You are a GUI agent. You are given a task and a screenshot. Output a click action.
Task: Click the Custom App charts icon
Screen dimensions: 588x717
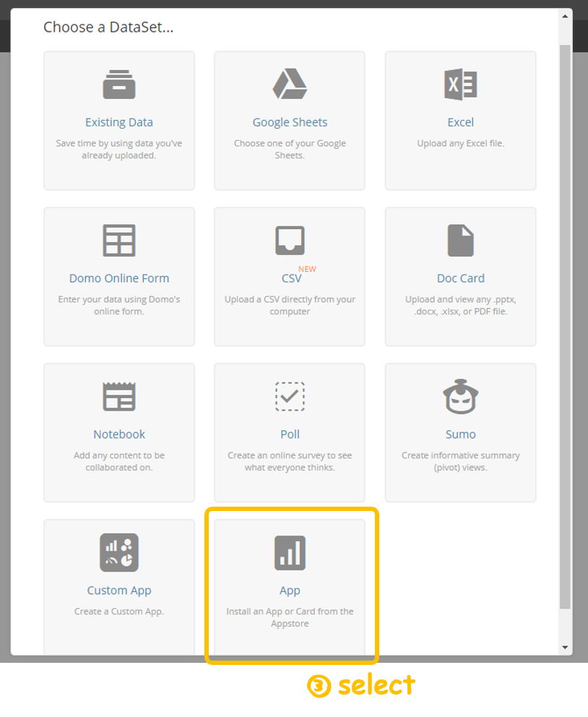(x=118, y=552)
